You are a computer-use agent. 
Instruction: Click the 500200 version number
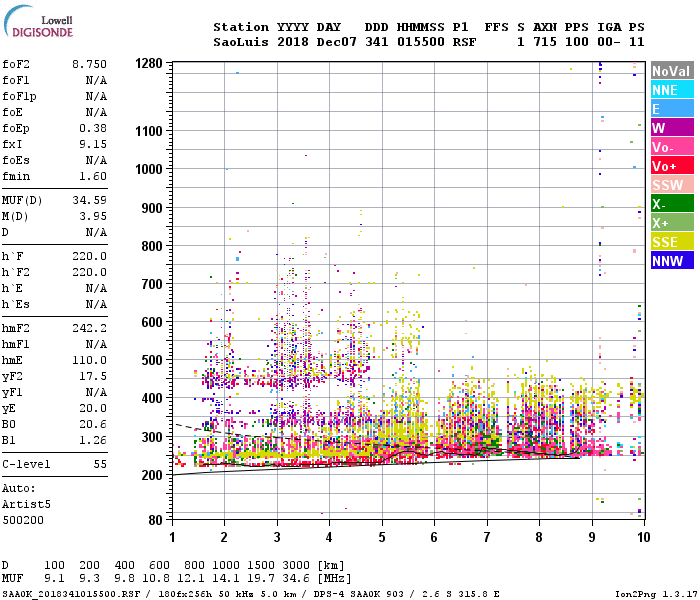pyautogui.click(x=23, y=521)
